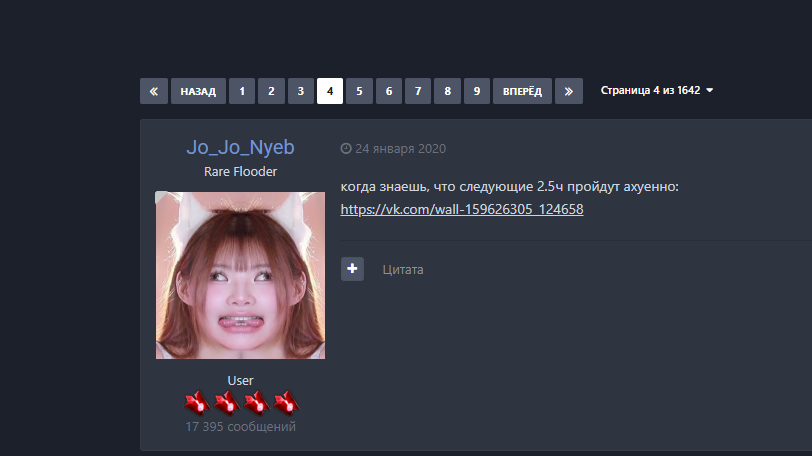Navigate to page 6
This screenshot has width=812, height=456.
[389, 91]
